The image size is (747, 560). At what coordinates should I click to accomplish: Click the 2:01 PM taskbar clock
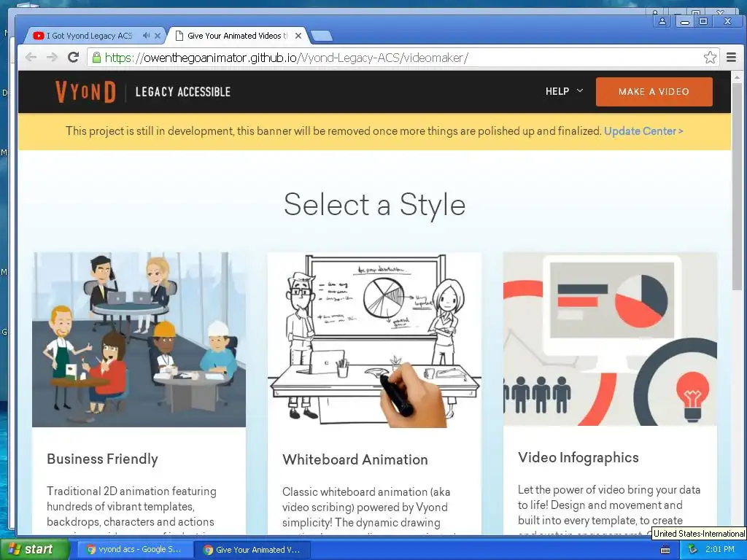click(720, 549)
